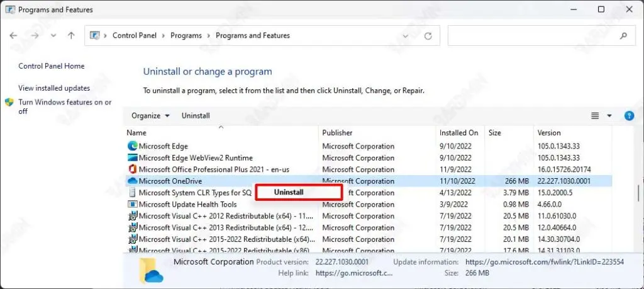Select Visual C++ 2013 Redistributable (x64) entry
Viewport: 644px width, 289px height.
pyautogui.click(x=226, y=227)
